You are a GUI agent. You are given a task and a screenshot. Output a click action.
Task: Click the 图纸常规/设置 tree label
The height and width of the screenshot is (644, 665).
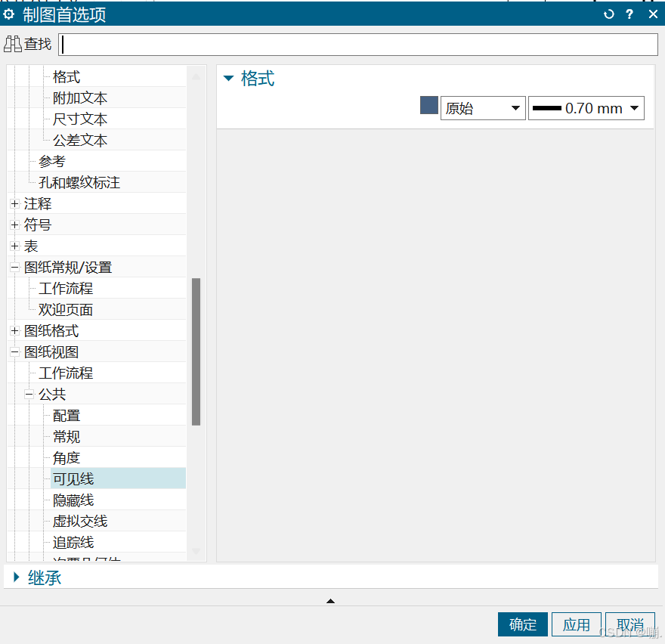pos(68,268)
